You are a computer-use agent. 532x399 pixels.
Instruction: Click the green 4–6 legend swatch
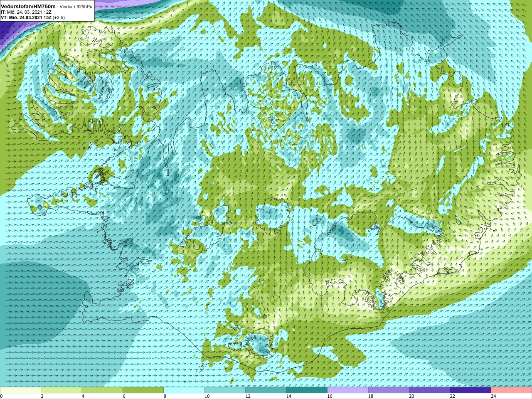click(x=102, y=390)
